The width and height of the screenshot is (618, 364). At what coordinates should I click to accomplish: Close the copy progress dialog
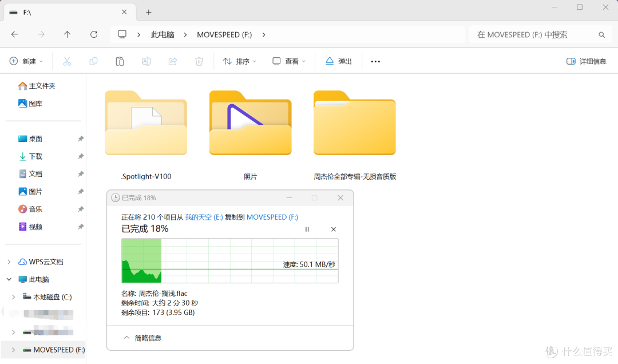(340, 197)
